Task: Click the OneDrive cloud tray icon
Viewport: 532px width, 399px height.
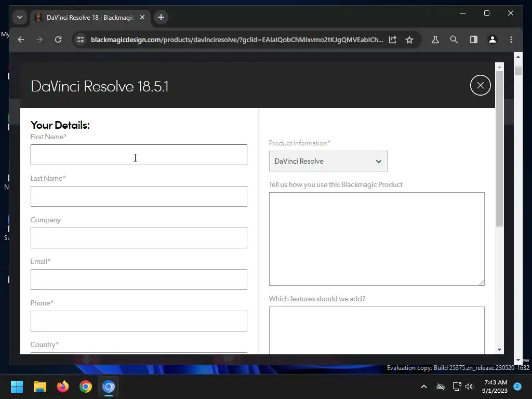Action: tap(441, 387)
